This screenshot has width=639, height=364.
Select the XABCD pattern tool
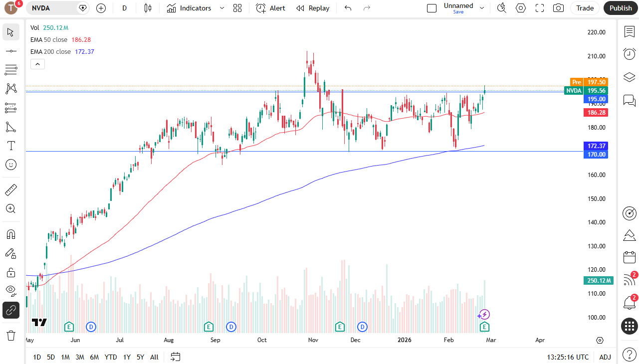[x=10, y=89]
